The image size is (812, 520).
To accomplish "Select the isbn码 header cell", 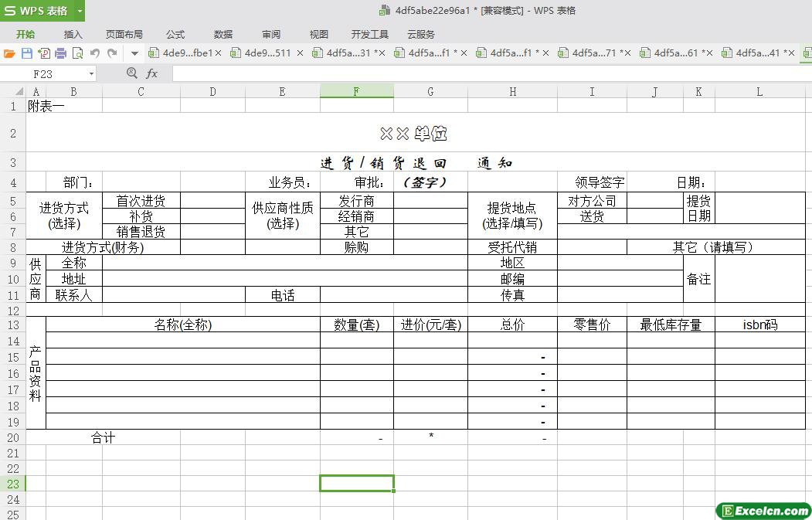I will (x=759, y=325).
